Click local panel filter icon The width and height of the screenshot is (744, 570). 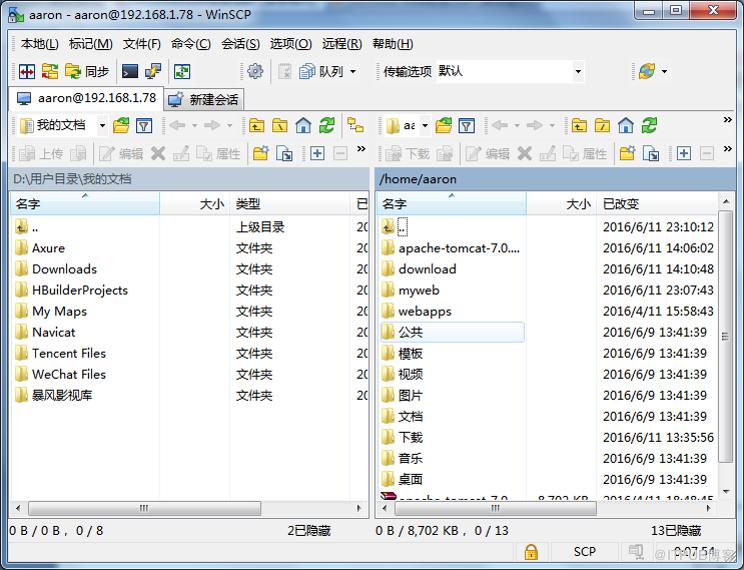pos(144,126)
